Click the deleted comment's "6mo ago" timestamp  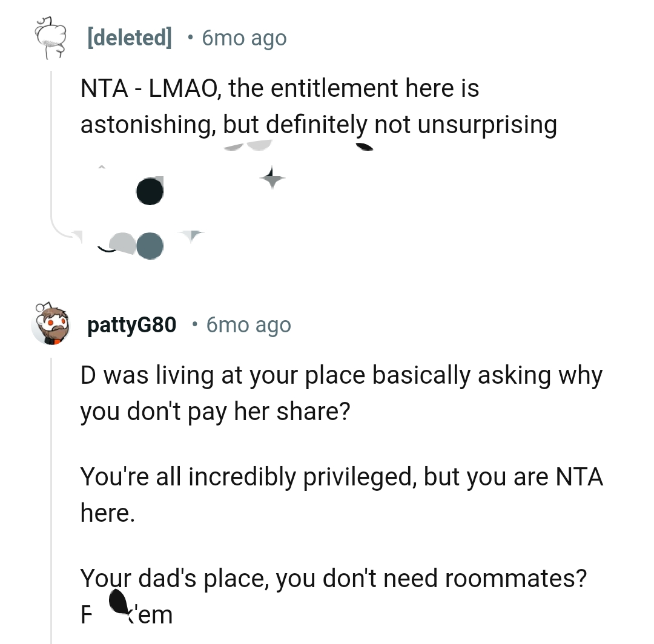pyautogui.click(x=244, y=39)
